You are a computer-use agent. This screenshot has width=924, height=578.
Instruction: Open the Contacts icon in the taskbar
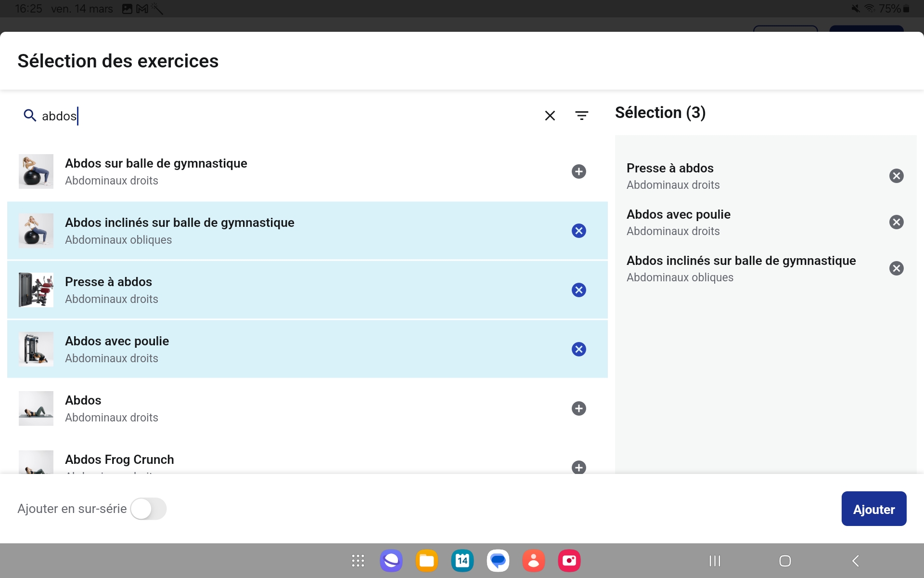534,561
